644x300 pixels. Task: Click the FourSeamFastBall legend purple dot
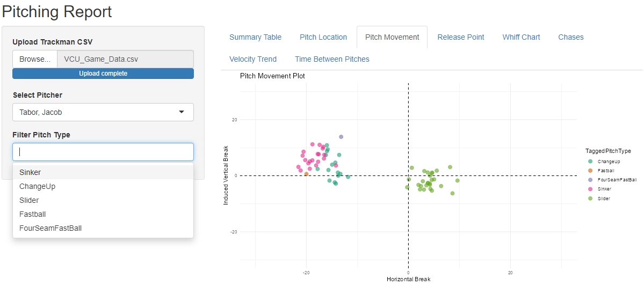click(x=590, y=180)
